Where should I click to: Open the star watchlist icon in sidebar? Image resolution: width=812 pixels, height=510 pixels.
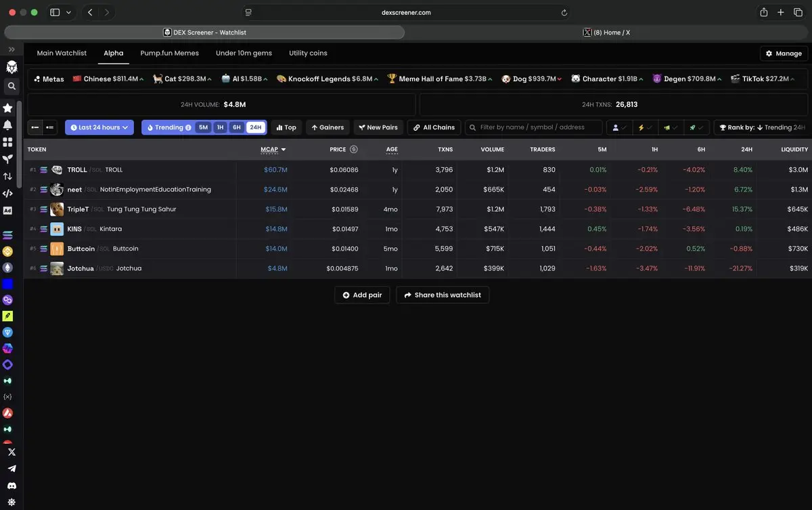[x=8, y=108]
